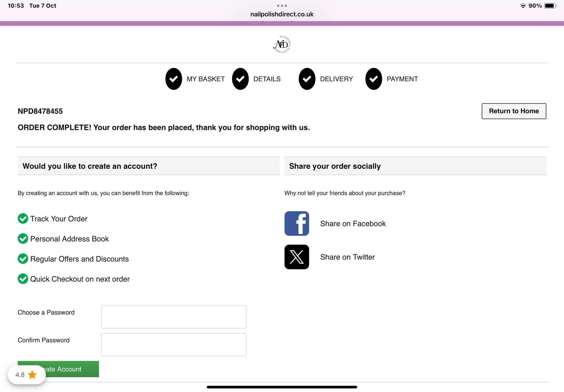The height and width of the screenshot is (392, 564).
Task: Click green tick beside Regular Offers and Discounts
Action: (23, 259)
